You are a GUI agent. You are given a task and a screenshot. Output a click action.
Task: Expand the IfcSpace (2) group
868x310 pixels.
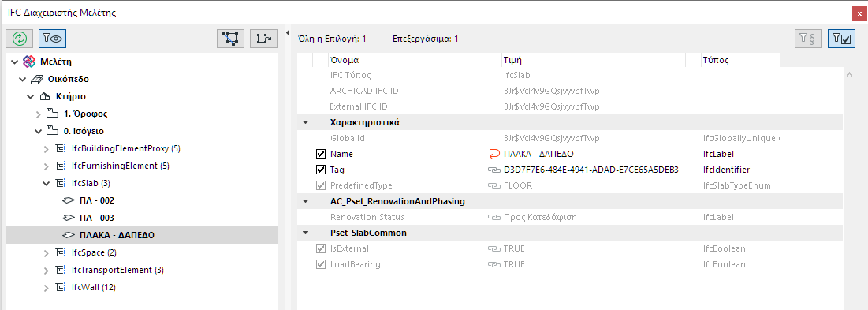click(47, 253)
